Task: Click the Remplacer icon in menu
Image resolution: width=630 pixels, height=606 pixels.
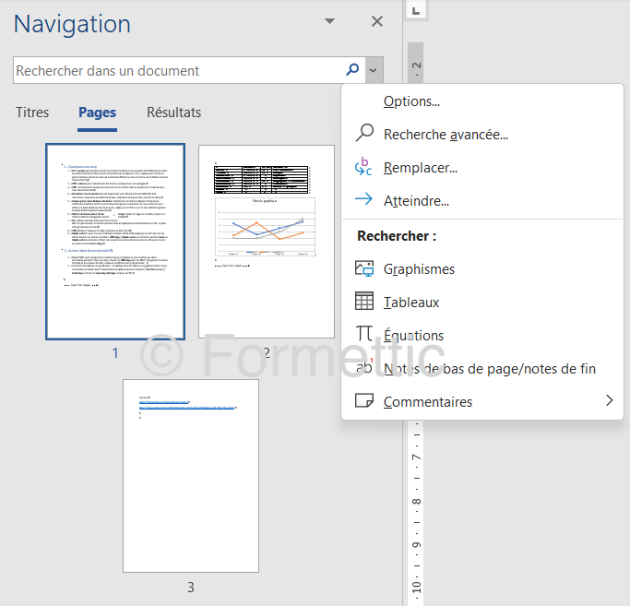Action: (364, 167)
